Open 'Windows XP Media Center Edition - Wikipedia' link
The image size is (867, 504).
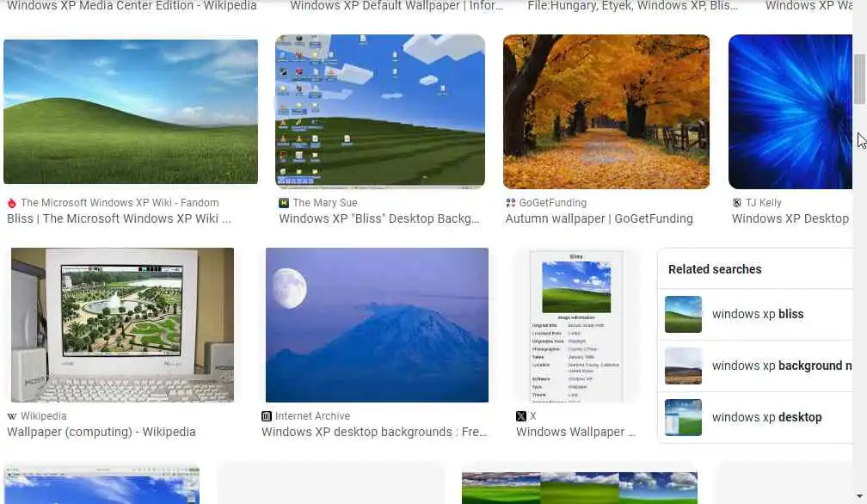132,5
